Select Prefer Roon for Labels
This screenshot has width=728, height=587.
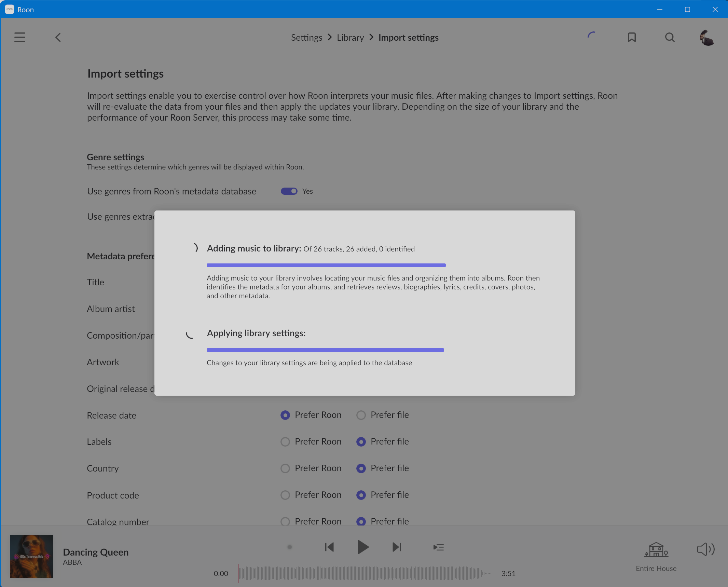click(x=285, y=442)
